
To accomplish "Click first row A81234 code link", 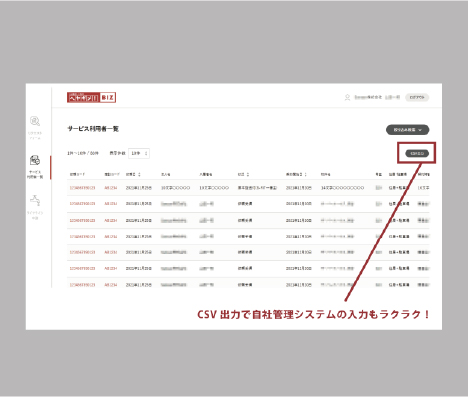I will (x=111, y=188).
